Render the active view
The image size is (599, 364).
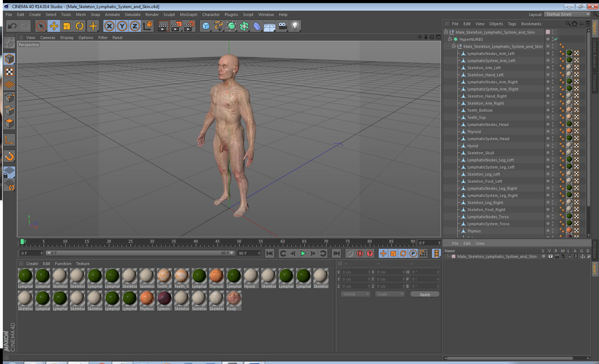tap(163, 26)
